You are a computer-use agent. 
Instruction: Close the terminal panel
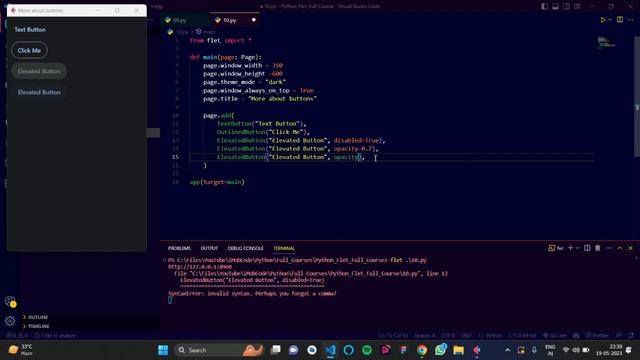click(x=630, y=248)
